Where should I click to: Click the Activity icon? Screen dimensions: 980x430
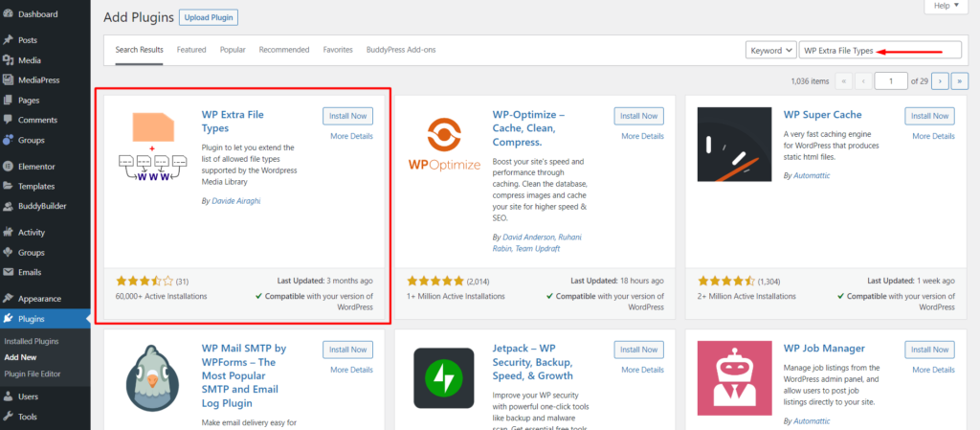point(9,233)
